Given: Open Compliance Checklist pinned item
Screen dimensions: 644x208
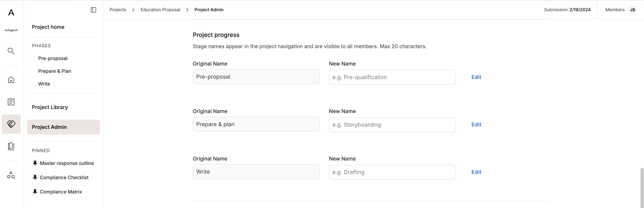Looking at the screenshot, I should click(x=64, y=177).
